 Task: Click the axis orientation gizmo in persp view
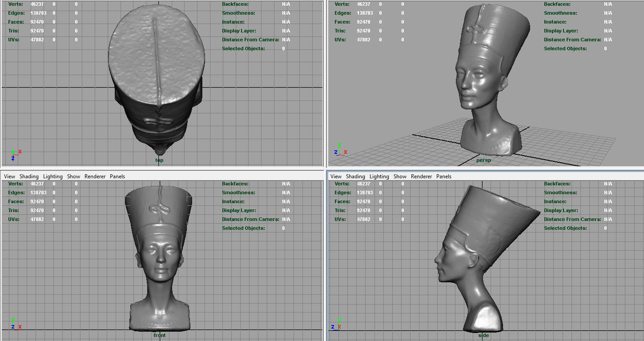(341, 150)
